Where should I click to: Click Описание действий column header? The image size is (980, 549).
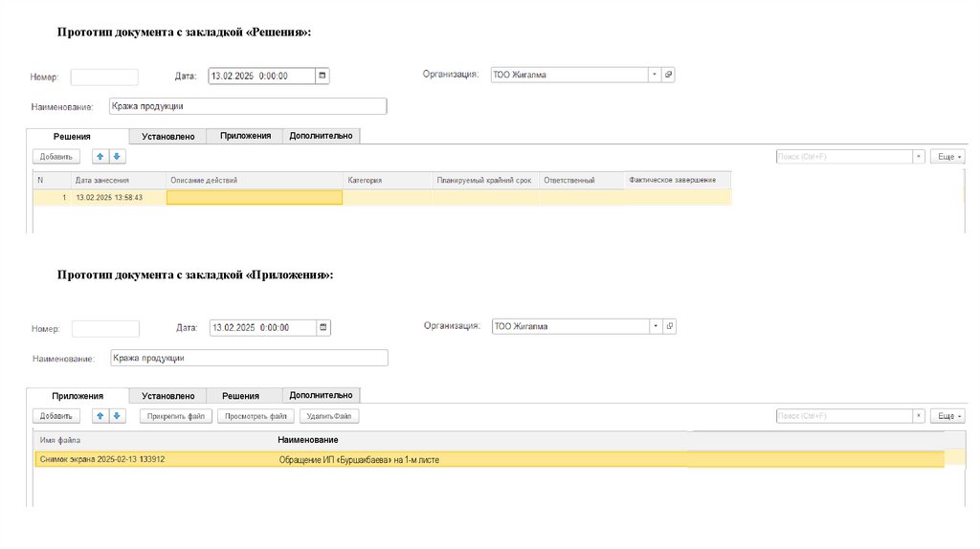[255, 180]
